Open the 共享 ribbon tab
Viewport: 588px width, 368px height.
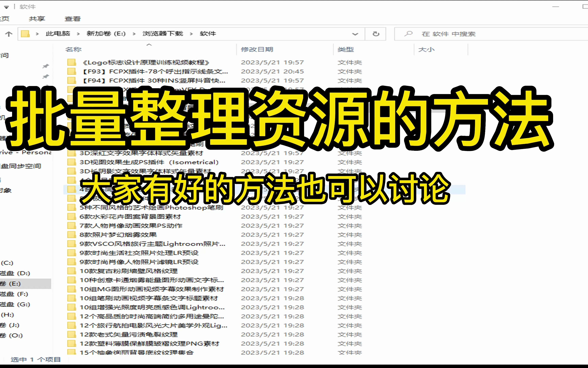pyautogui.click(x=37, y=19)
